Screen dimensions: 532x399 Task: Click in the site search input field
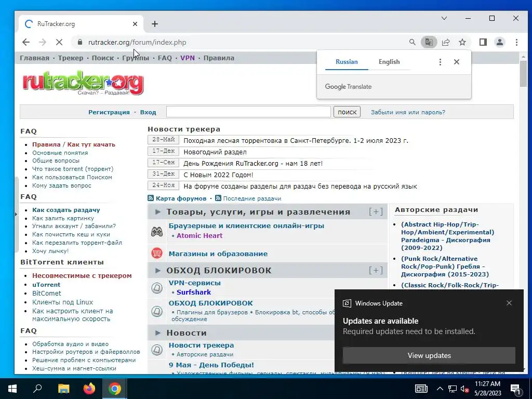tap(248, 112)
